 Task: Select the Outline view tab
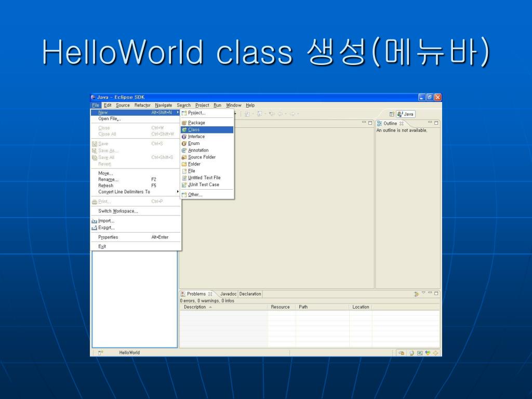390,124
